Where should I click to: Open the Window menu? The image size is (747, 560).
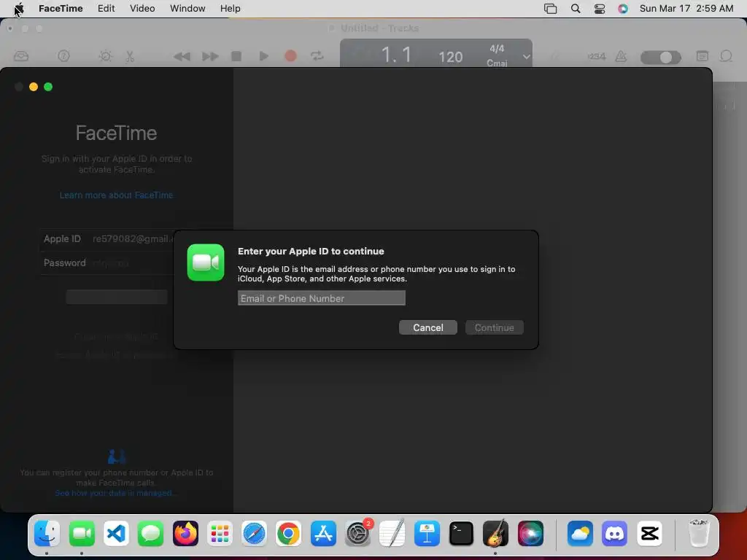point(187,9)
